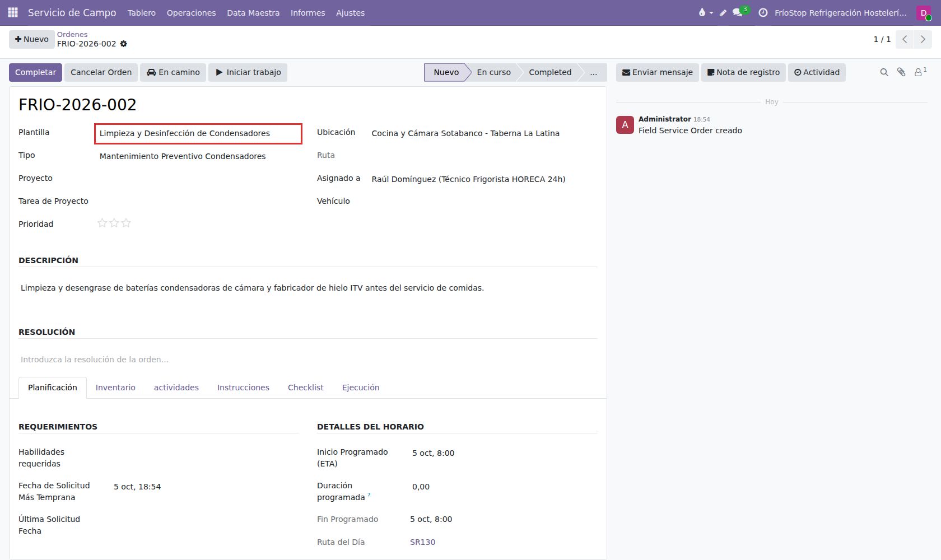Image resolution: width=941 pixels, height=560 pixels.
Task: Click the Administrator avatar in chatter
Action: point(625,125)
